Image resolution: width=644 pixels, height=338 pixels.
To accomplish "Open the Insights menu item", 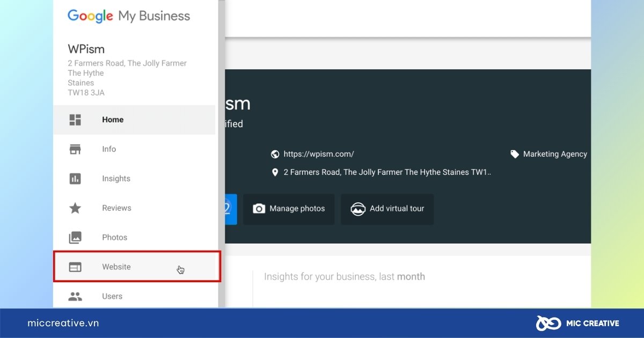I will tap(134, 179).
